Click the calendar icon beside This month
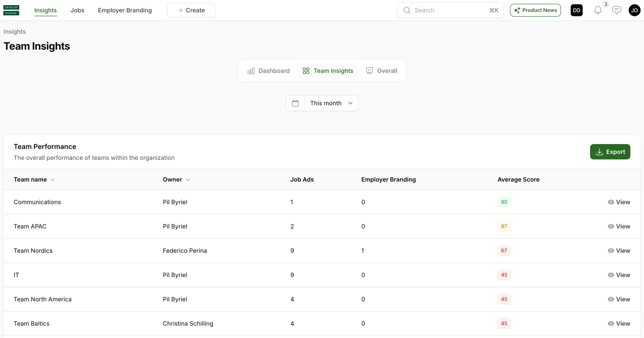The image size is (644, 338). point(295,103)
